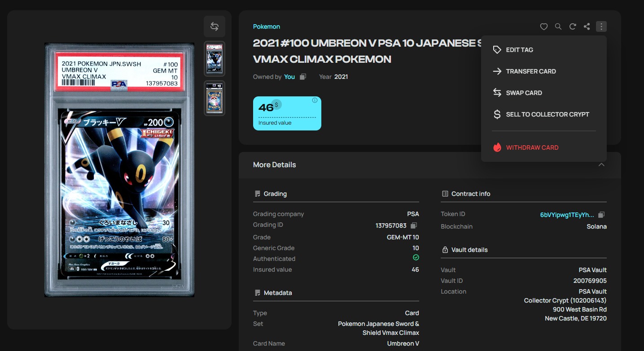
Task: Copy owner address icon next to You
Action: pyautogui.click(x=303, y=77)
